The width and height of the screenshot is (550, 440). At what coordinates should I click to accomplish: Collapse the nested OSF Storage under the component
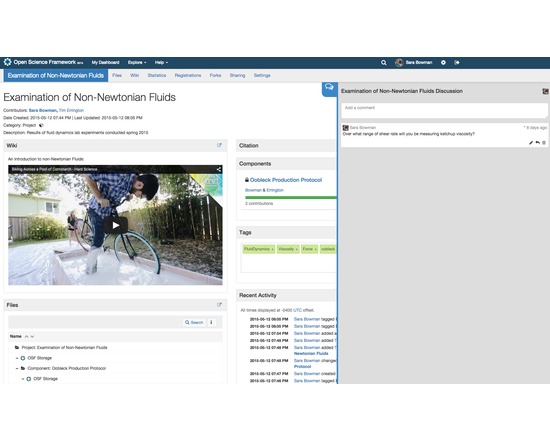(23, 379)
